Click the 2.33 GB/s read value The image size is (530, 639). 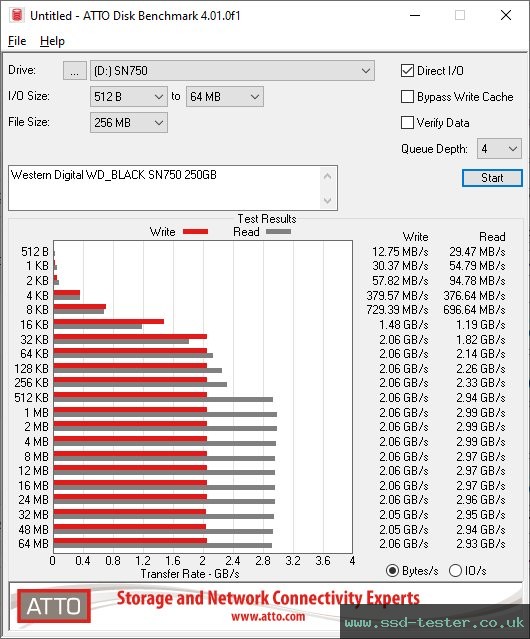click(481, 383)
